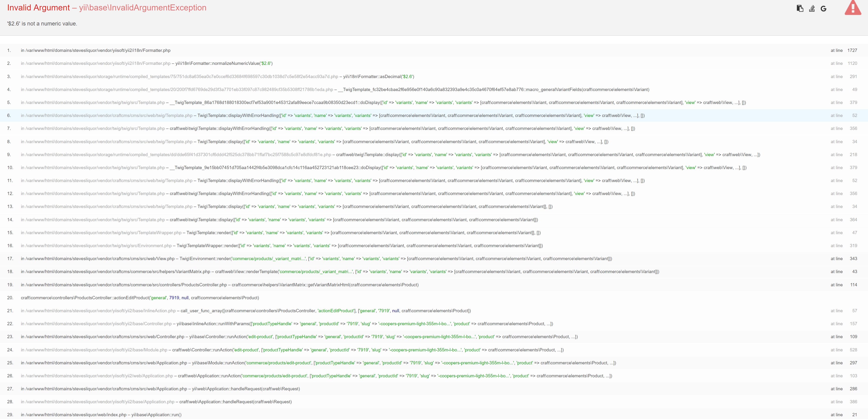The height and width of the screenshot is (419, 868).
Task: Click line number 1727 in frame 1
Action: click(852, 50)
